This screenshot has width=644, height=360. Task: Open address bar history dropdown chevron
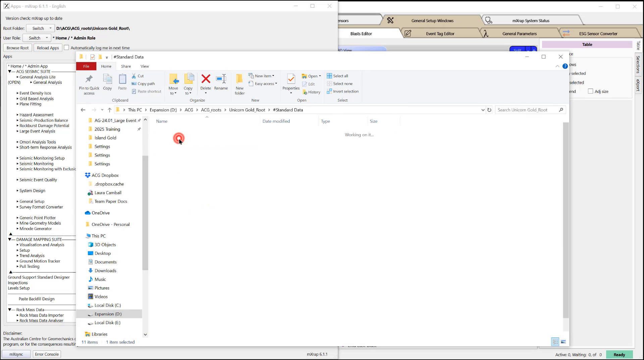click(x=483, y=110)
